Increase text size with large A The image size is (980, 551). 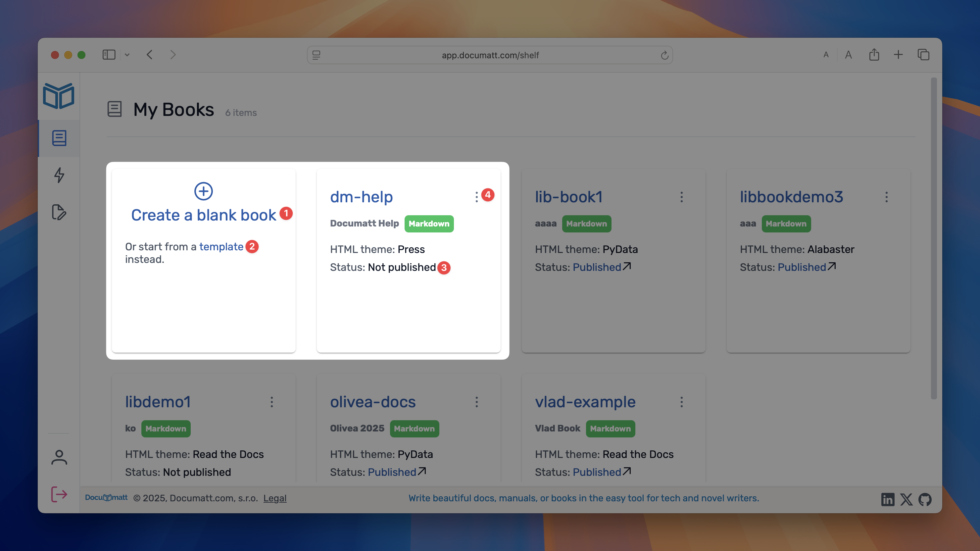[848, 55]
